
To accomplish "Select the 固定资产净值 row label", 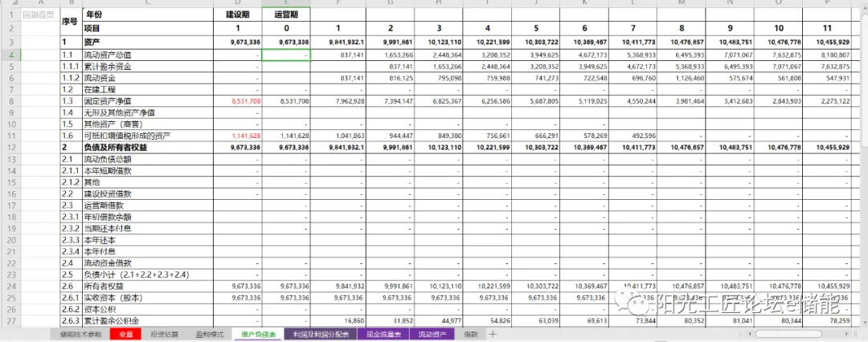I will point(147,101).
